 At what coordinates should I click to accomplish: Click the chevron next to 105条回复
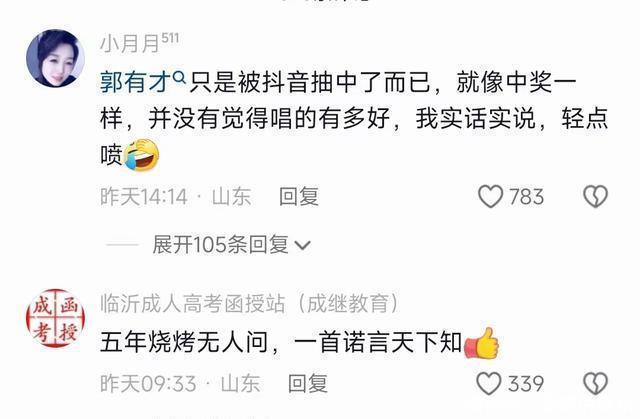302,246
